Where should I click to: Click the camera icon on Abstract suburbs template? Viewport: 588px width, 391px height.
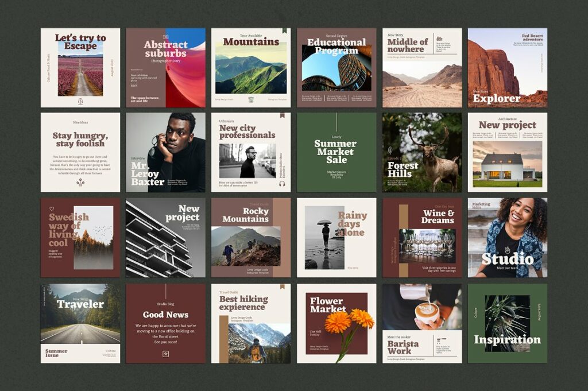[165, 37]
